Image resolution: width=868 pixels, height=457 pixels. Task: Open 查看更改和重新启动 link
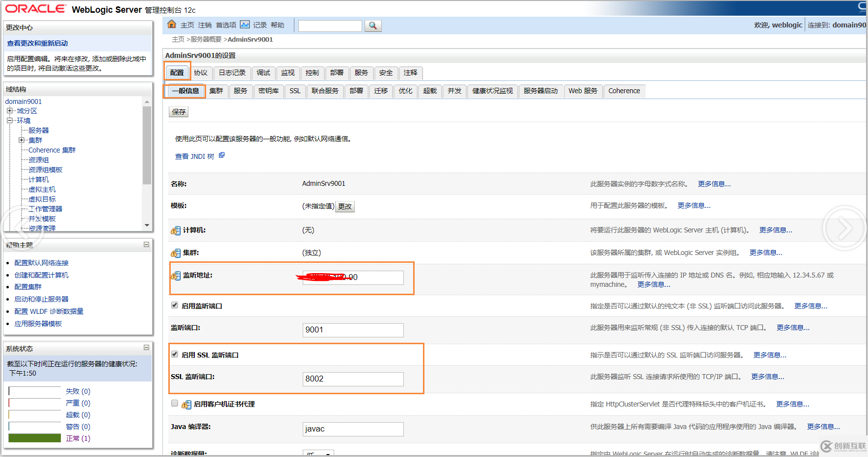click(x=37, y=43)
